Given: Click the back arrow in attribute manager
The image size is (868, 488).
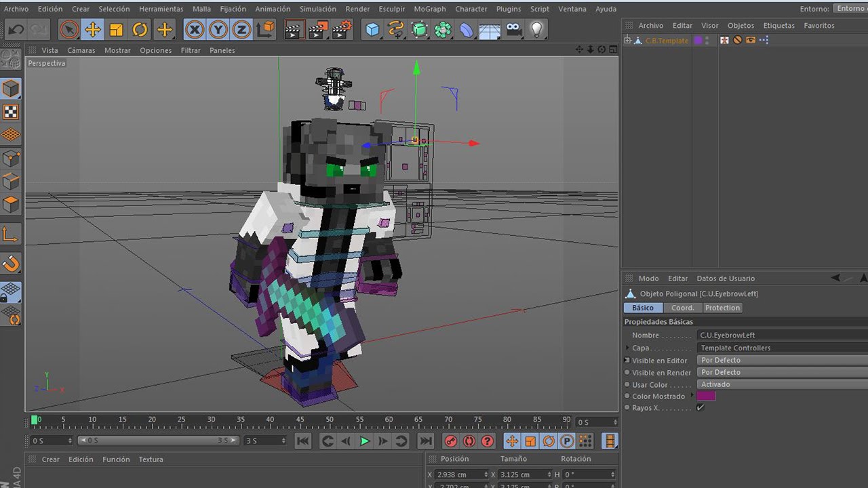Looking at the screenshot, I should pos(835,278).
